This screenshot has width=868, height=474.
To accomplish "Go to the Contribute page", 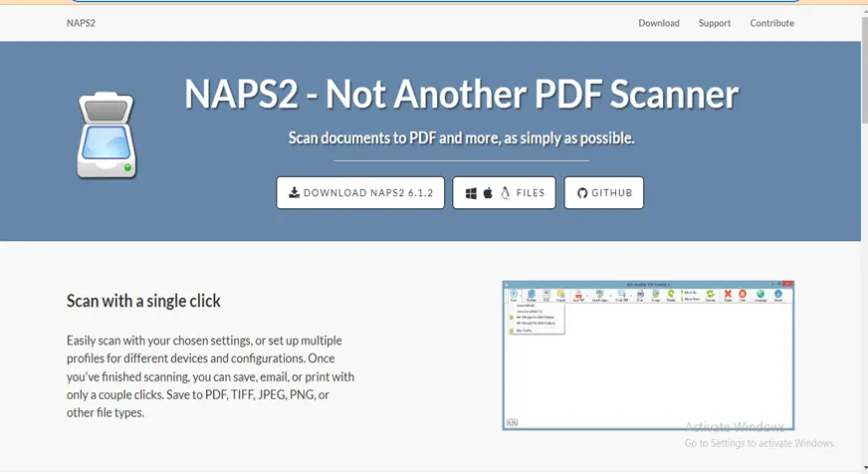I will (772, 23).
